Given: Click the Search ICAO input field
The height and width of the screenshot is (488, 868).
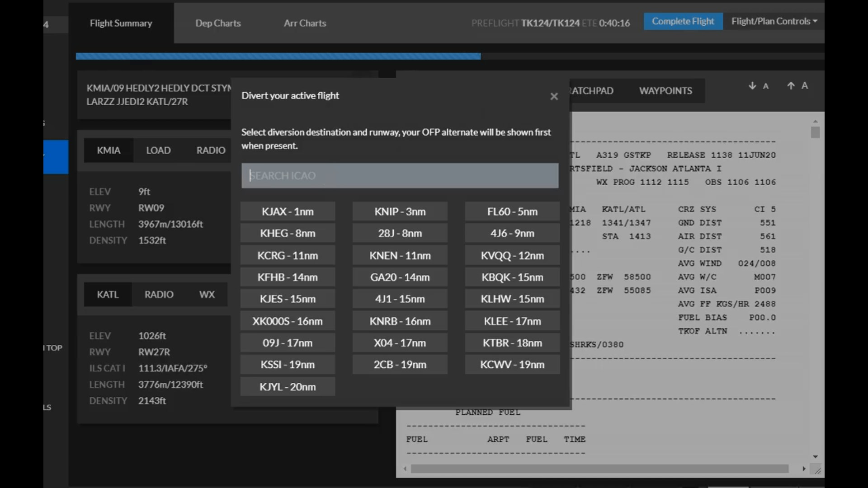Looking at the screenshot, I should (x=400, y=175).
